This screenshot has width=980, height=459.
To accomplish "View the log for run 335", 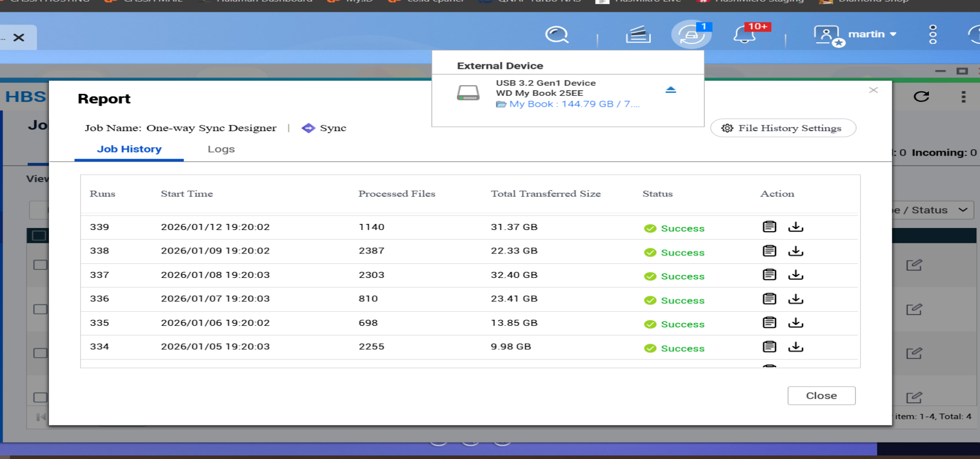I will point(769,323).
